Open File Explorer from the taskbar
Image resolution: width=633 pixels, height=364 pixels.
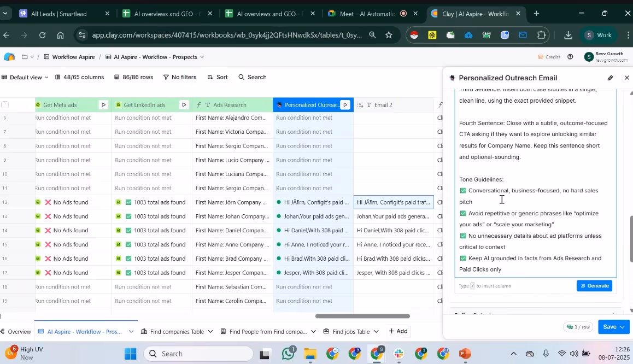310,354
